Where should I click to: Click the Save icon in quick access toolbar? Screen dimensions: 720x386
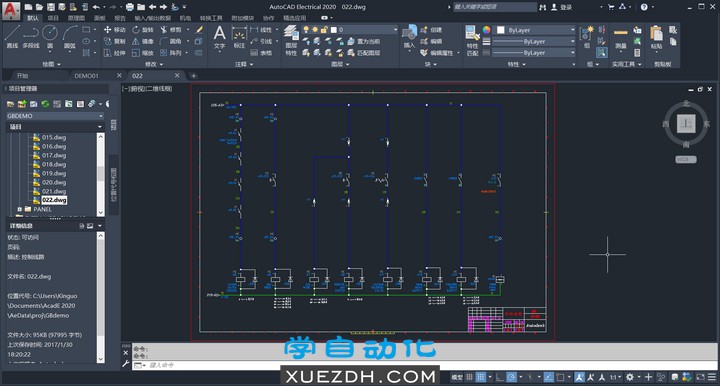tap(51, 7)
